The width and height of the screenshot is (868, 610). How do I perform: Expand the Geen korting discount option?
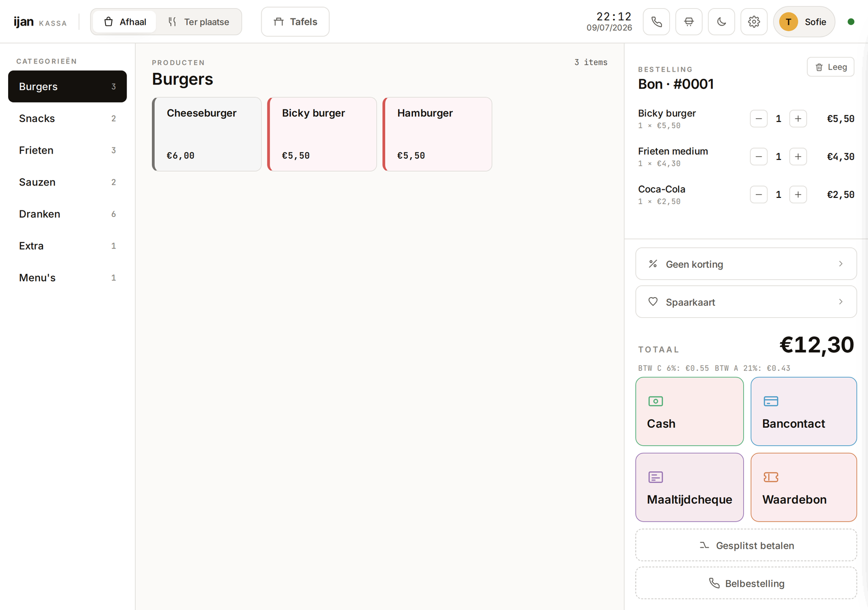(x=746, y=264)
